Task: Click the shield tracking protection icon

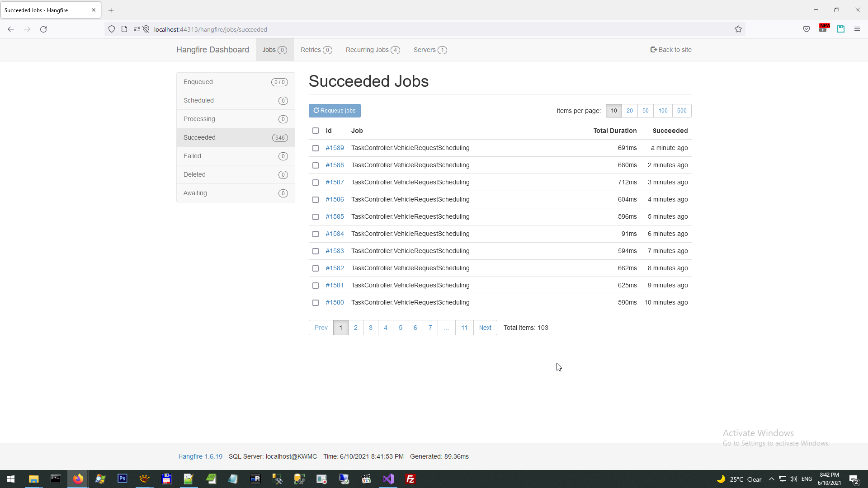Action: pos(112,29)
